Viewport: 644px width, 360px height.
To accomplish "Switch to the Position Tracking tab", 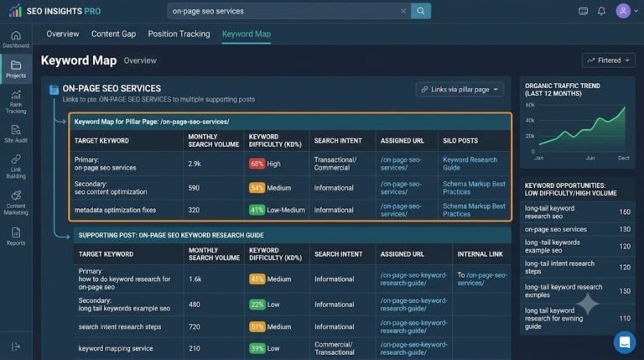I will [x=179, y=34].
